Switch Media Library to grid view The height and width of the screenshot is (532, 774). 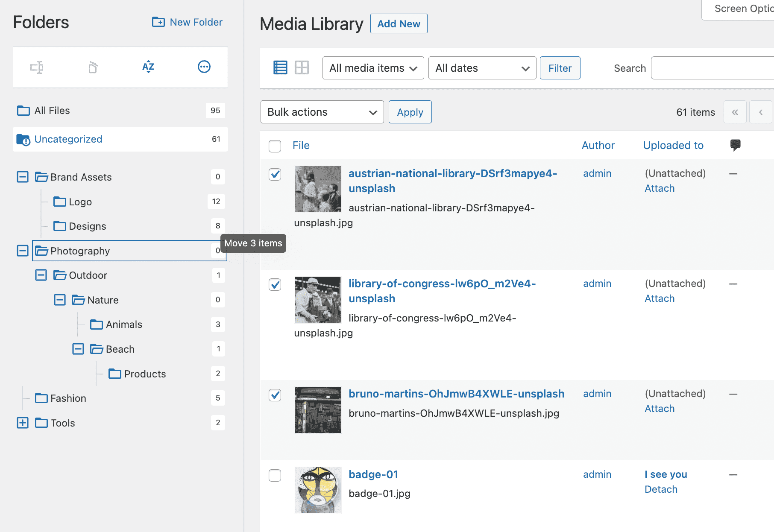(302, 67)
